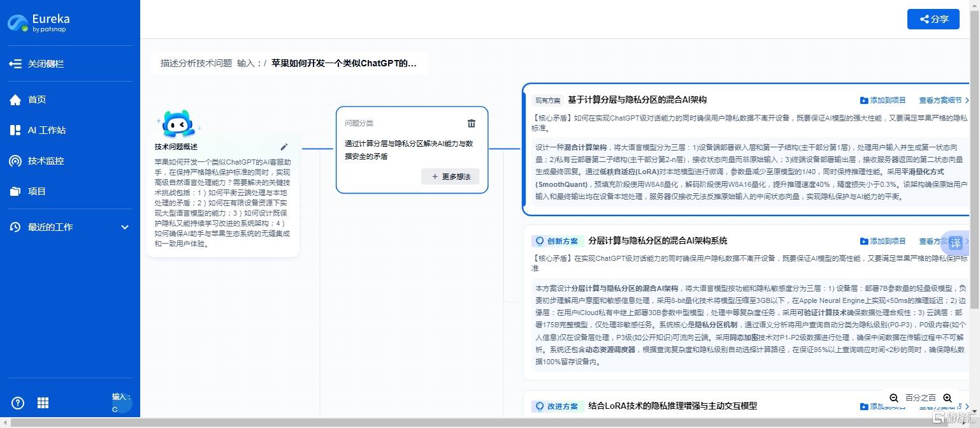Click the 改进方案 tag
This screenshot has width=980, height=428.
(x=558, y=406)
